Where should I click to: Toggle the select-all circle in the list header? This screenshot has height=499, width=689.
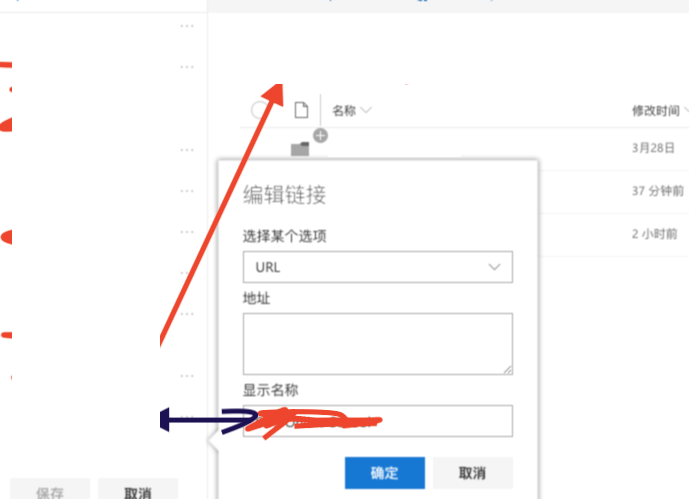(x=259, y=110)
